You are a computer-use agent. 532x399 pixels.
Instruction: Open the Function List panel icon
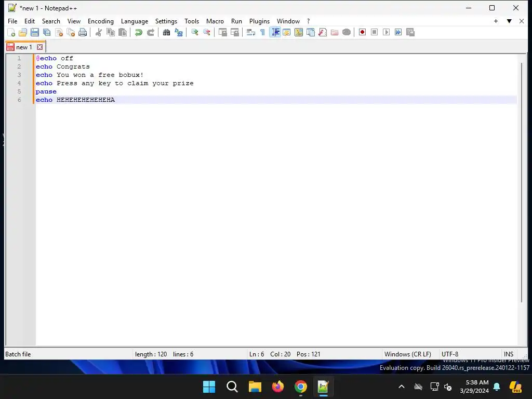(323, 33)
